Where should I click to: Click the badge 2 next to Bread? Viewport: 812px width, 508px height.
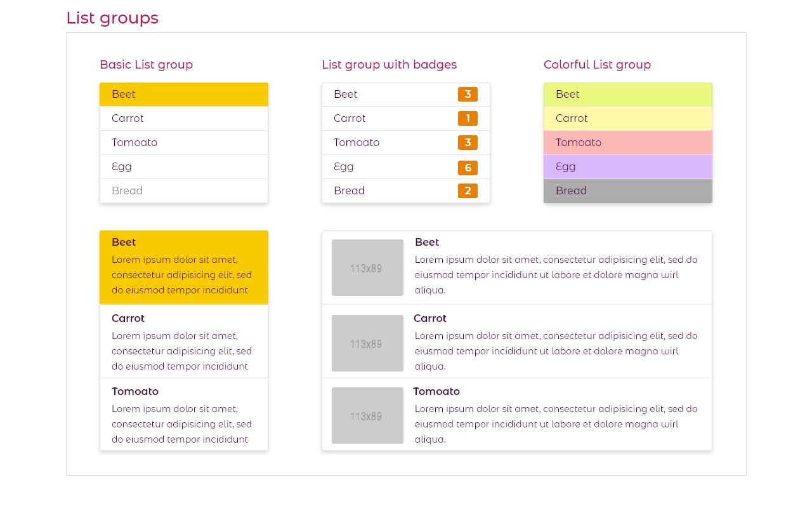pyautogui.click(x=468, y=191)
